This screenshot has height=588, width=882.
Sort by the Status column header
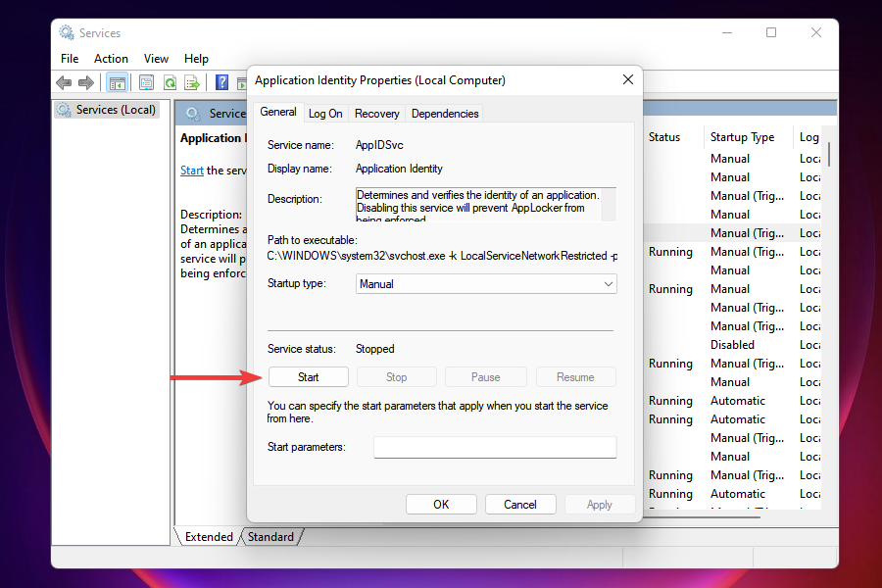(x=663, y=137)
